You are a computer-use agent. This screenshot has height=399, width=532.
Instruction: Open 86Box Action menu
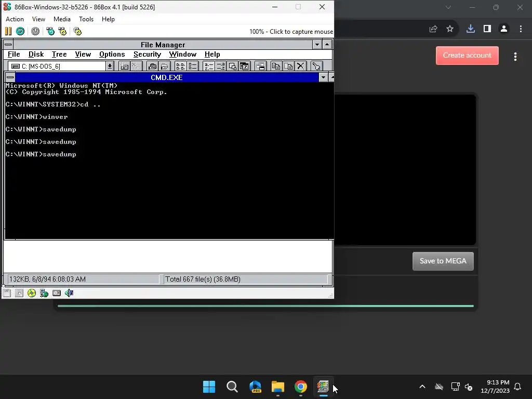15,19
